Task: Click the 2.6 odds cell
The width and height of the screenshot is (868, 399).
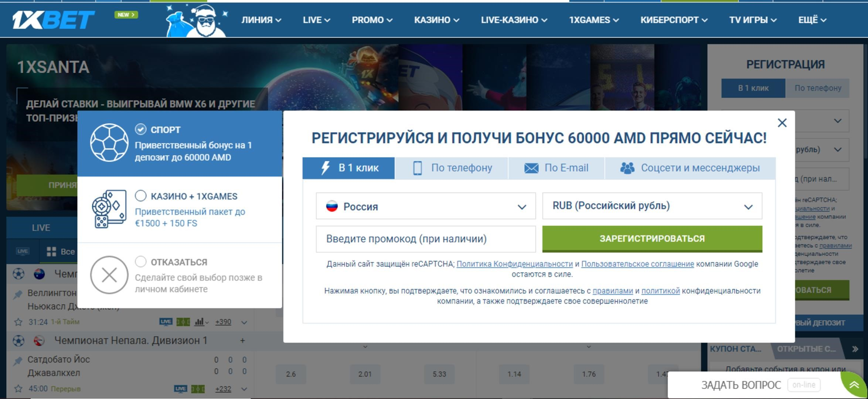Action: coord(290,374)
